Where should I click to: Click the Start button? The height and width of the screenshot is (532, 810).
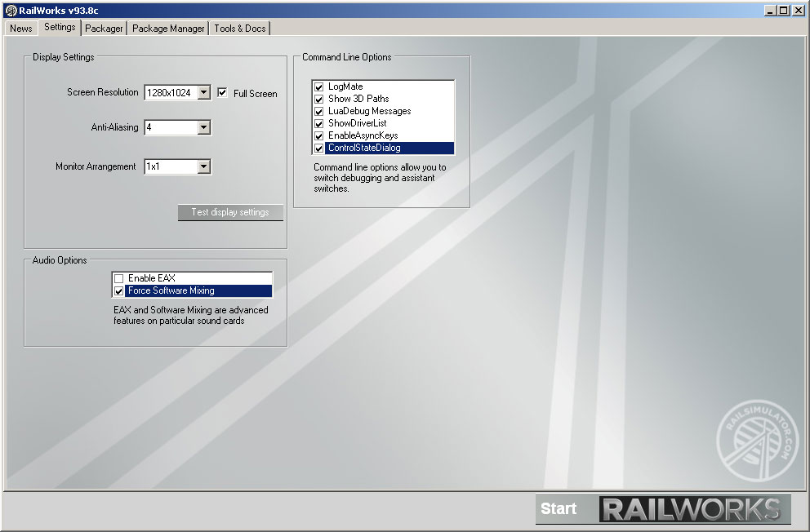pos(559,508)
